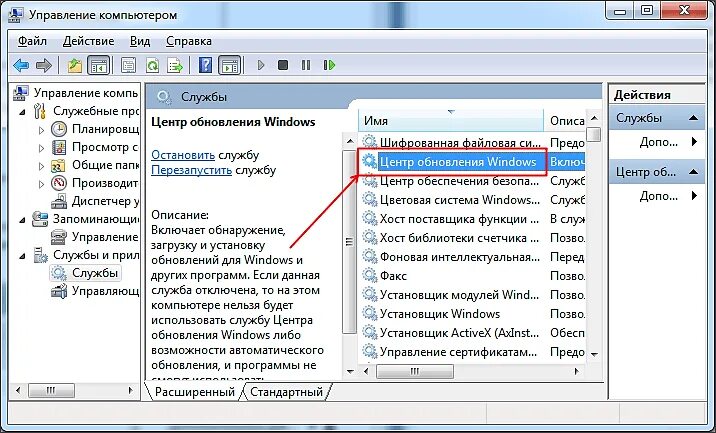Click the Pause service icon
Screen dimensions: 716x433
[x=306, y=65]
